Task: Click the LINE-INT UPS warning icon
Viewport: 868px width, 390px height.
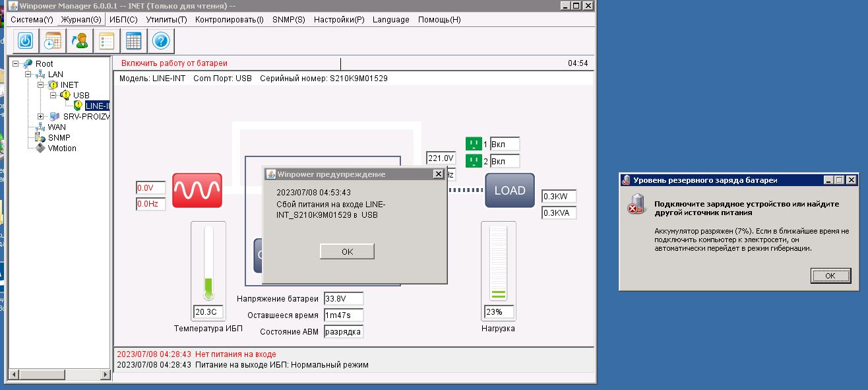Action: (78, 106)
